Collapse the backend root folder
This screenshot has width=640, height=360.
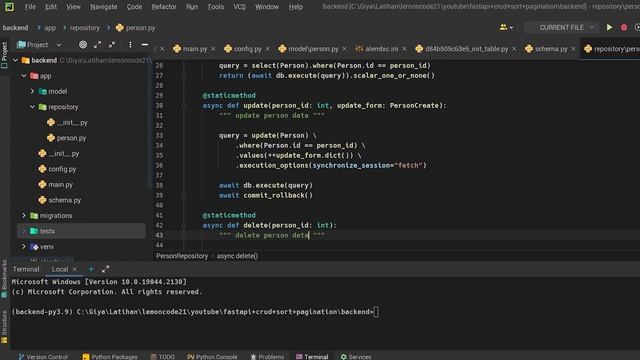click(x=16, y=60)
